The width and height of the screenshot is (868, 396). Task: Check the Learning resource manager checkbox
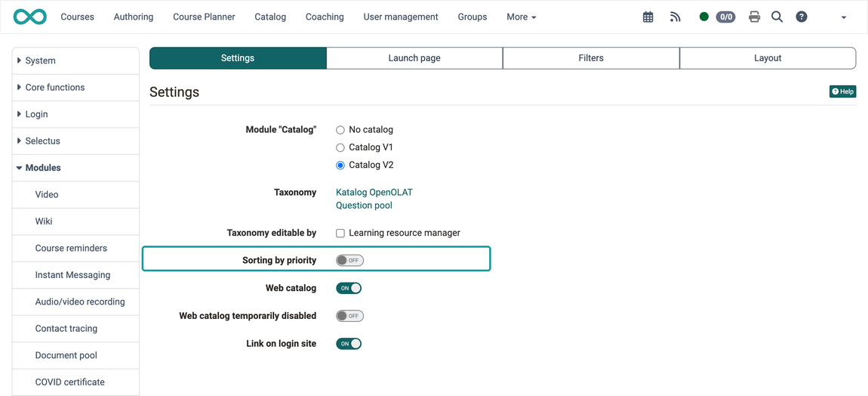[340, 233]
